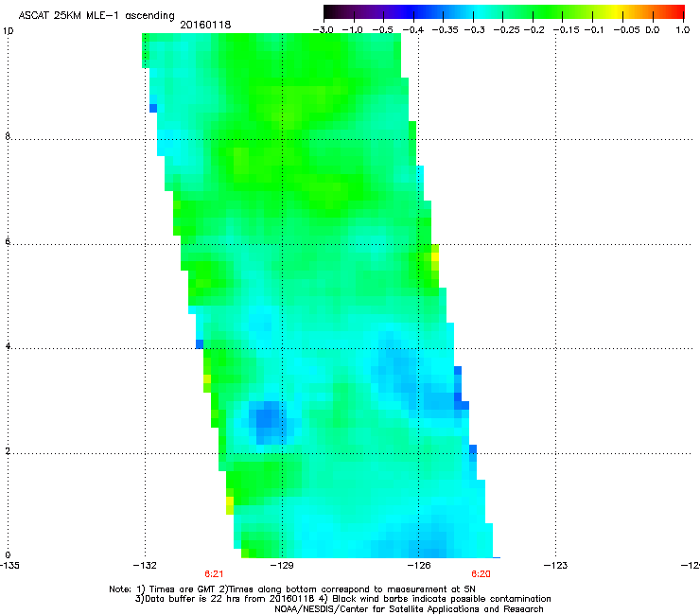Click the longitude axis label "-123"
The height and width of the screenshot is (615, 700).
[x=556, y=566]
